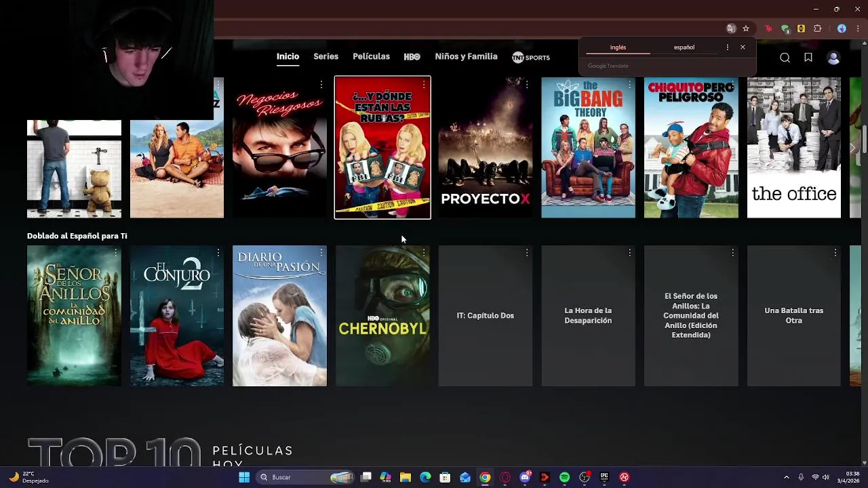Viewport: 868px width, 488px height.
Task: Click the green chat extension icon
Action: pyautogui.click(x=785, y=28)
